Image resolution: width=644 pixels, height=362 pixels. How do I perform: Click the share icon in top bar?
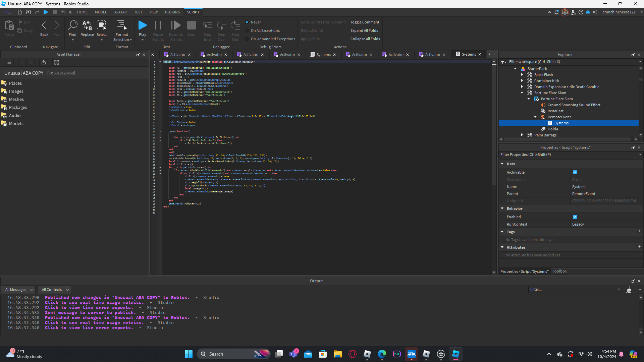pos(595,12)
